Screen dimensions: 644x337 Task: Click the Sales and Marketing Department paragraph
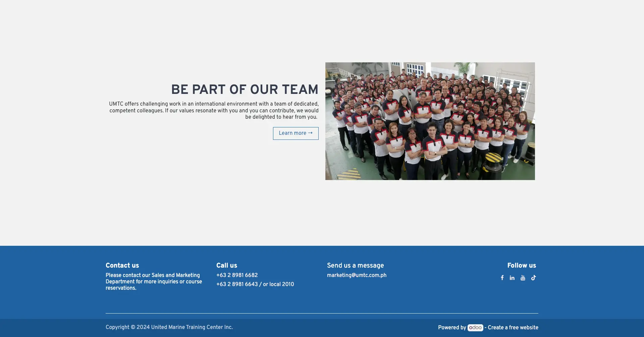[x=154, y=282]
